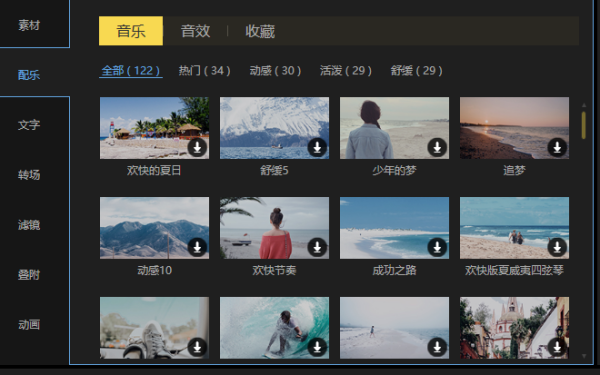600x375 pixels.
Task: Select the church street music thumbnail
Action: pyautogui.click(x=514, y=328)
